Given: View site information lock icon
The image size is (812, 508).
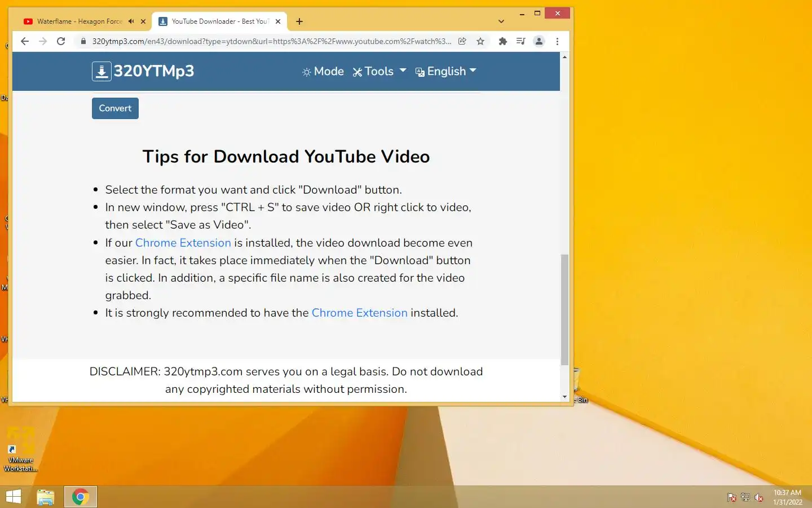Looking at the screenshot, I should pos(83,41).
